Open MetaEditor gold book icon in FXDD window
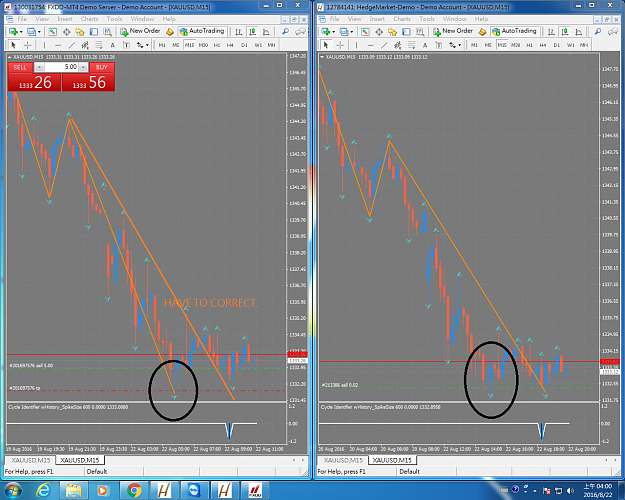The image size is (625, 500). click(x=170, y=31)
